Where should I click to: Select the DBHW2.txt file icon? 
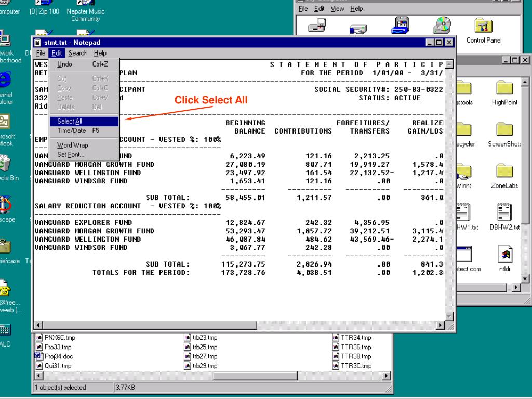pos(504,214)
